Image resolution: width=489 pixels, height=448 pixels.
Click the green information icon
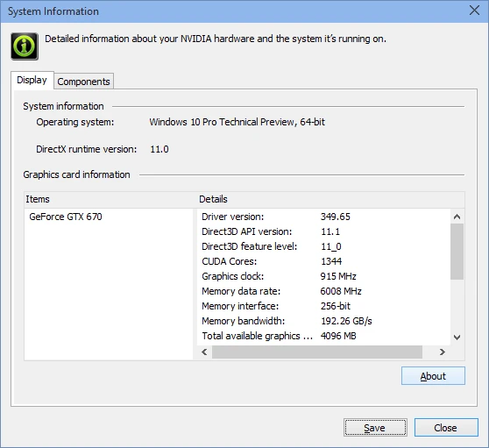coord(25,46)
